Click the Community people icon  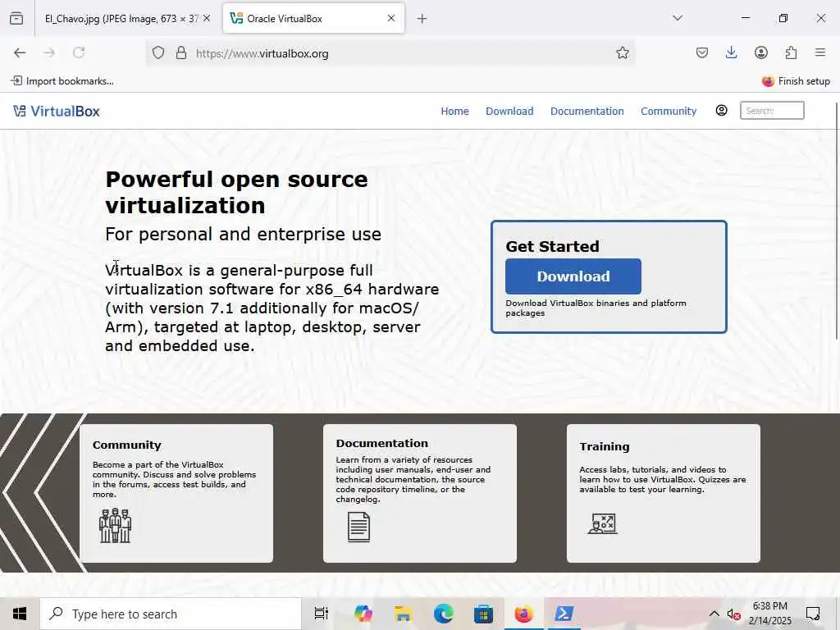pos(115,526)
